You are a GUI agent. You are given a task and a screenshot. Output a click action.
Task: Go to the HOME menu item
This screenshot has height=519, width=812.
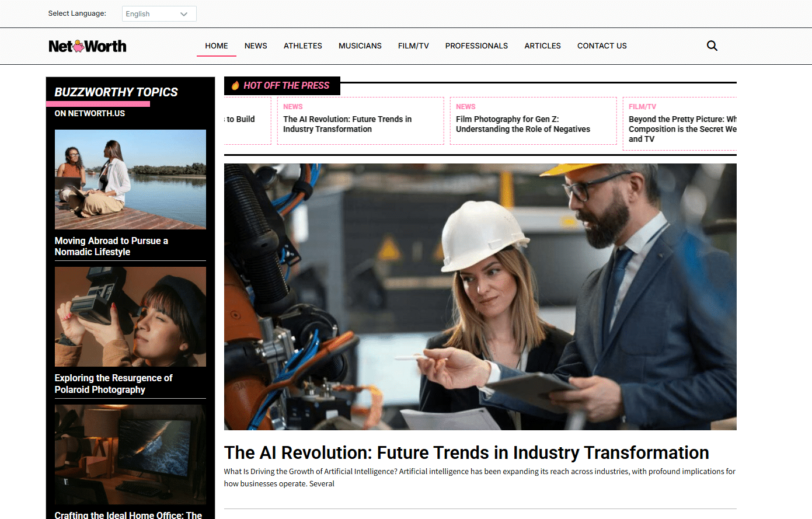pyautogui.click(x=217, y=46)
